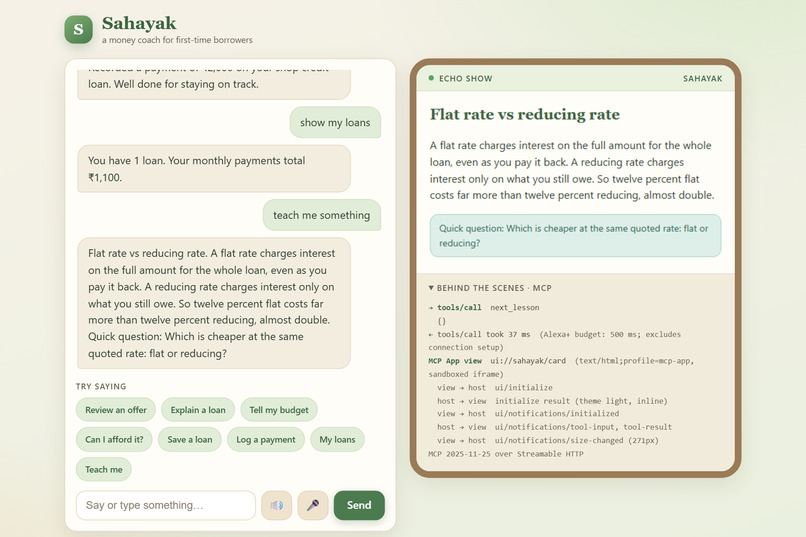Open the 'My loans' suggestion chip

tap(337, 439)
